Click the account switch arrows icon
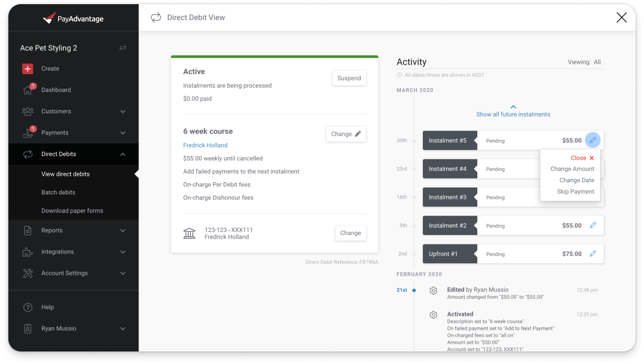 (x=123, y=48)
